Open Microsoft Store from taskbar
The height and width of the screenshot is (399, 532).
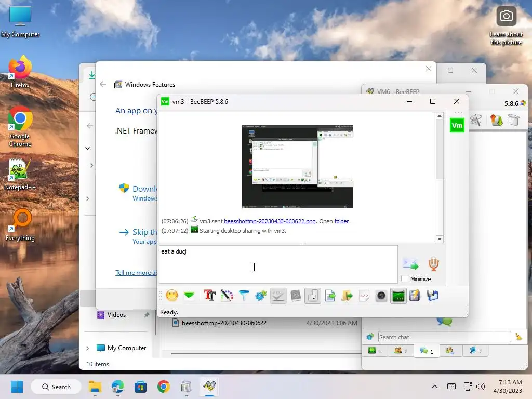click(x=140, y=387)
